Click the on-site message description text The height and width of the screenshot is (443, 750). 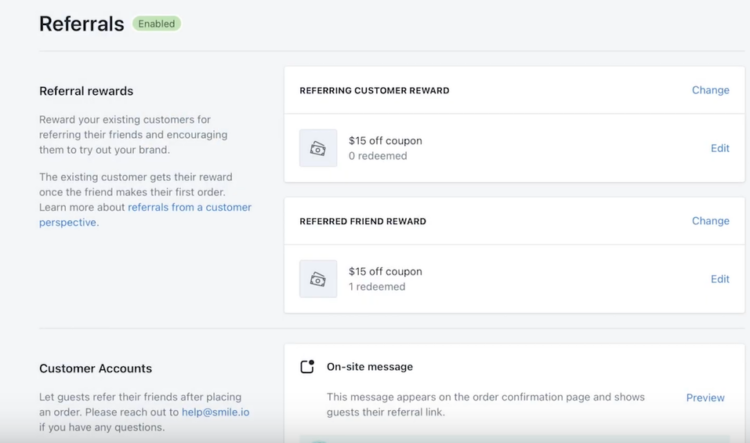pyautogui.click(x=485, y=404)
